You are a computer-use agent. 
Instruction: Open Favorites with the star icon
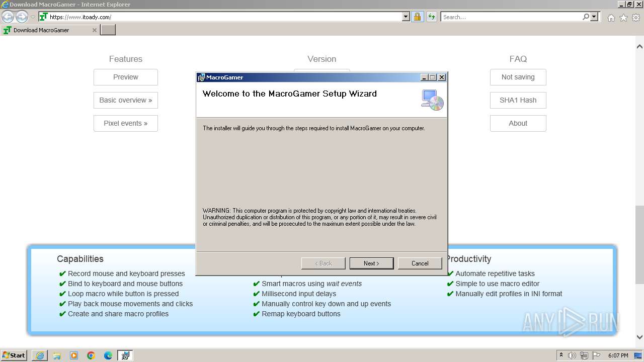pyautogui.click(x=623, y=18)
